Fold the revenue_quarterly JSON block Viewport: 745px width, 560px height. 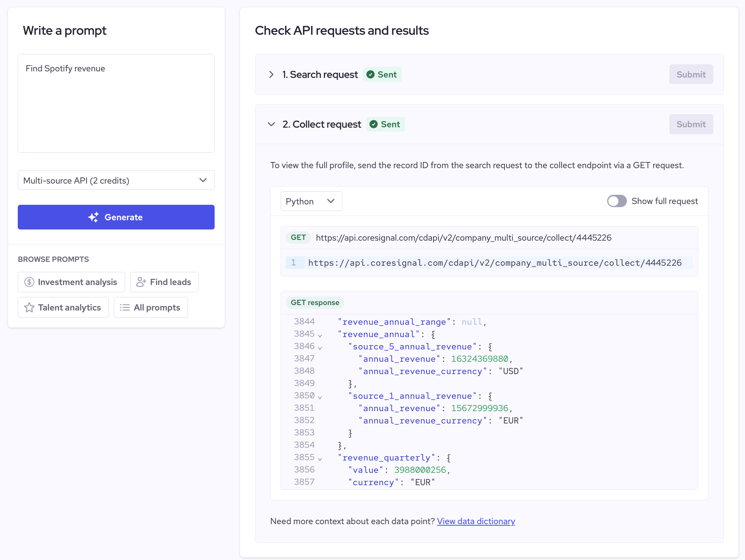click(x=320, y=459)
